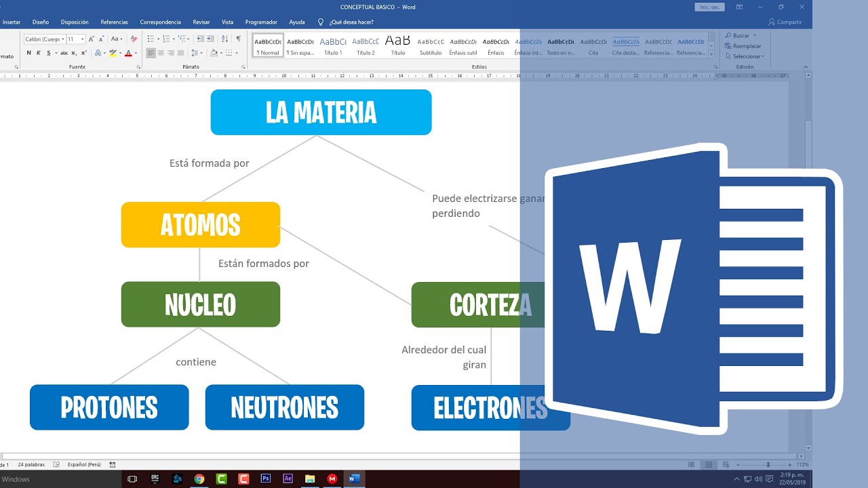Expand the styles gallery

(713, 54)
